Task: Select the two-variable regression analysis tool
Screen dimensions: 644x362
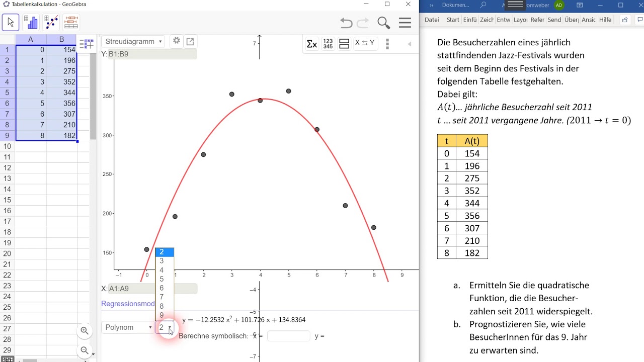Action: pos(51,23)
